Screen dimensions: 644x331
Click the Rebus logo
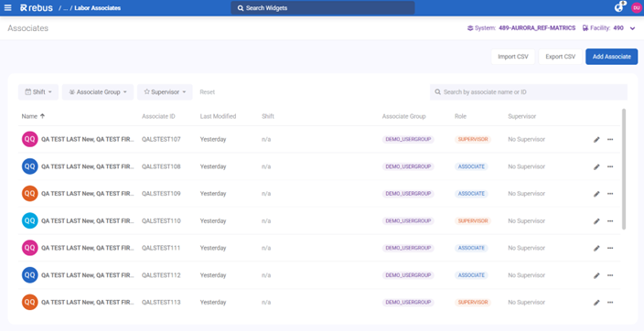point(37,8)
